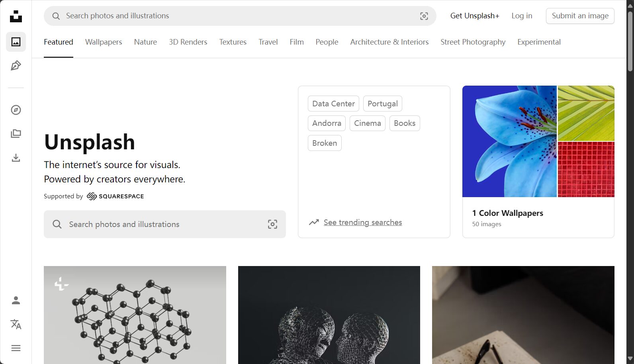
Task: Open the 1 Color Wallpapers collection title
Action: point(508,213)
